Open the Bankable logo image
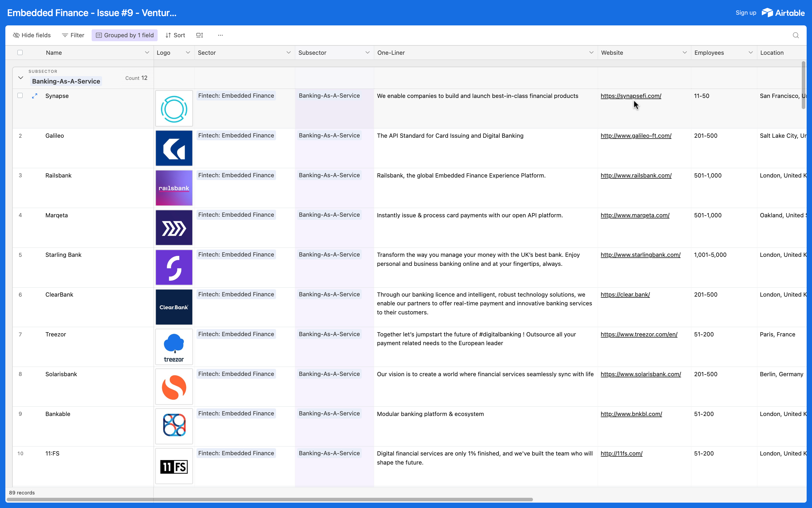812x508 pixels. coord(174,426)
